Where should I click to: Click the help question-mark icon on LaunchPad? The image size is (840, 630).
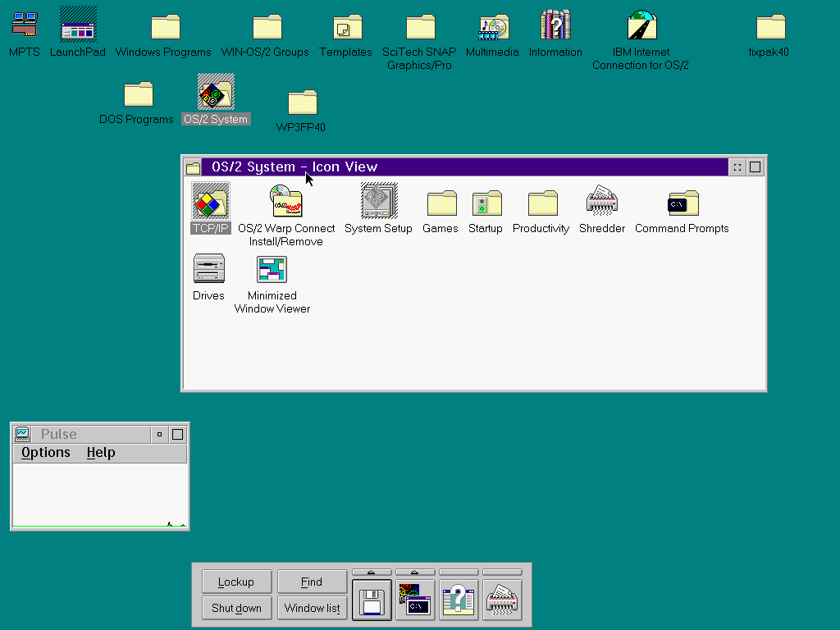(x=459, y=600)
